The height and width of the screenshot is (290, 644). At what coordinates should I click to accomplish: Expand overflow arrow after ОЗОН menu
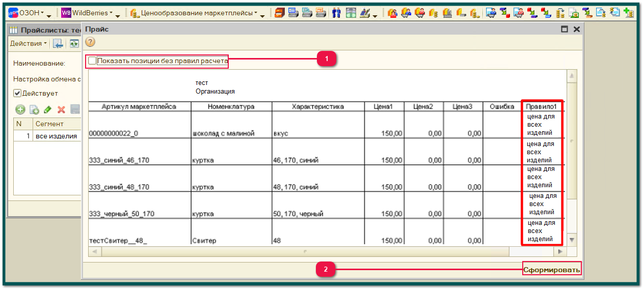[x=49, y=16]
